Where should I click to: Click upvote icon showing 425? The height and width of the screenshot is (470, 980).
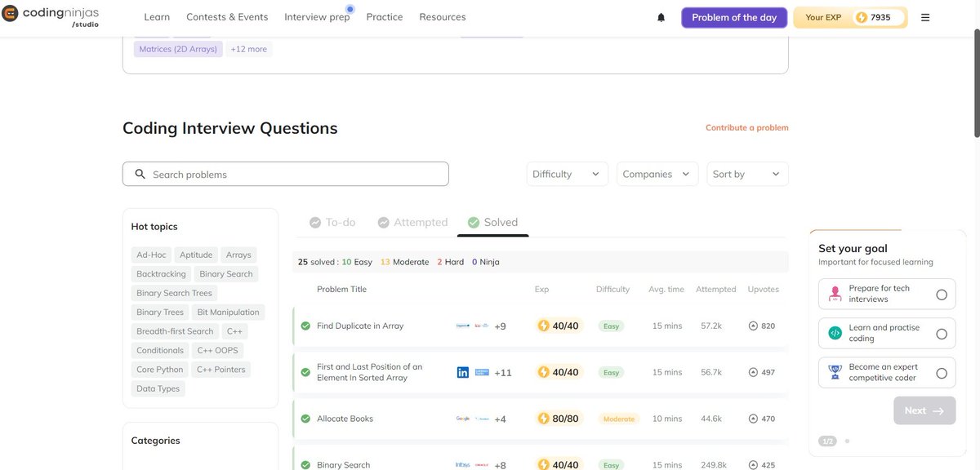tap(753, 465)
